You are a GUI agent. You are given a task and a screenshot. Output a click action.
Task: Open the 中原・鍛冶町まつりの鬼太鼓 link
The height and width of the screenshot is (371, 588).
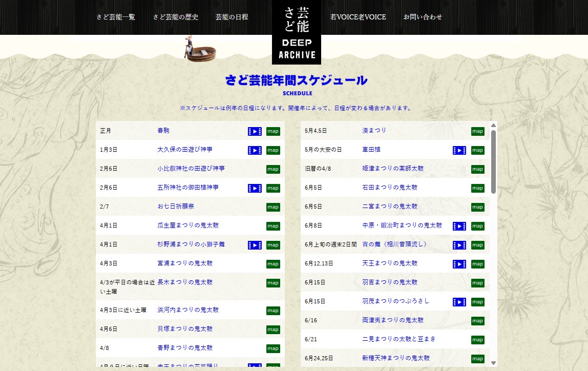[402, 225]
